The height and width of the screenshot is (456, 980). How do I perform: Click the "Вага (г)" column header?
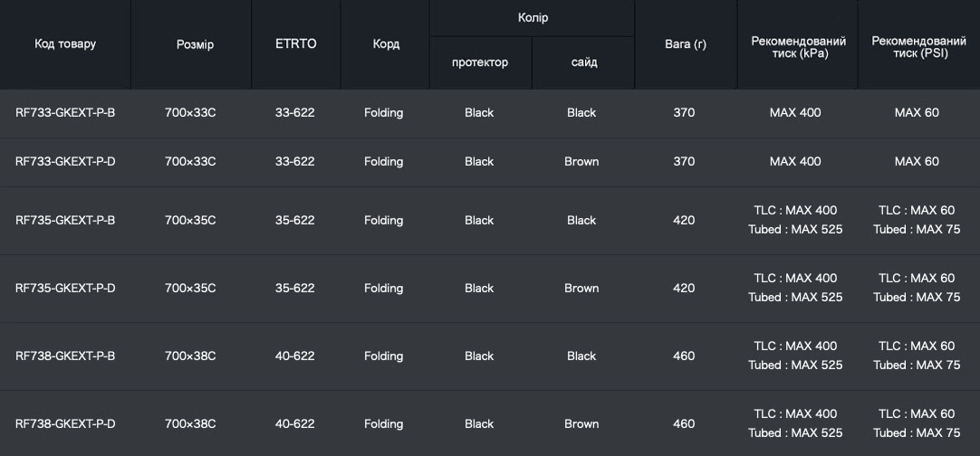click(x=685, y=43)
